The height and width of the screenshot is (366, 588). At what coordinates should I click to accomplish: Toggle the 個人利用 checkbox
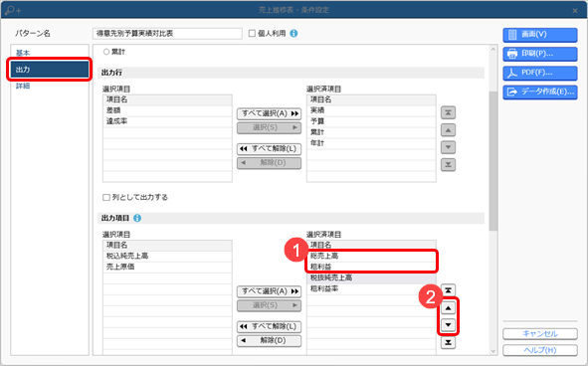(x=252, y=34)
